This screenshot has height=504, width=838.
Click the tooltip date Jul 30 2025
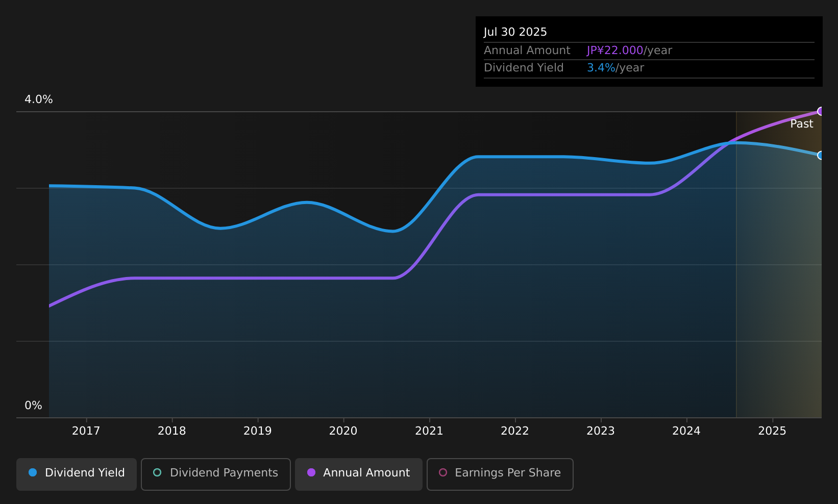coord(515,32)
